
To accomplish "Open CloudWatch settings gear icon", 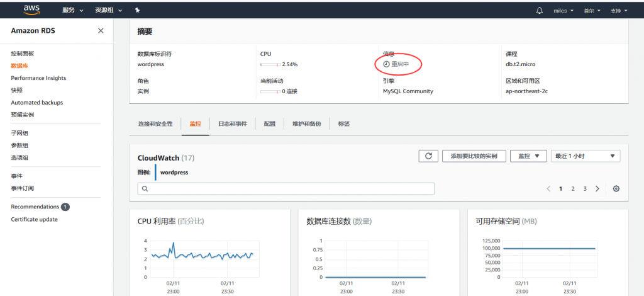I will (616, 189).
